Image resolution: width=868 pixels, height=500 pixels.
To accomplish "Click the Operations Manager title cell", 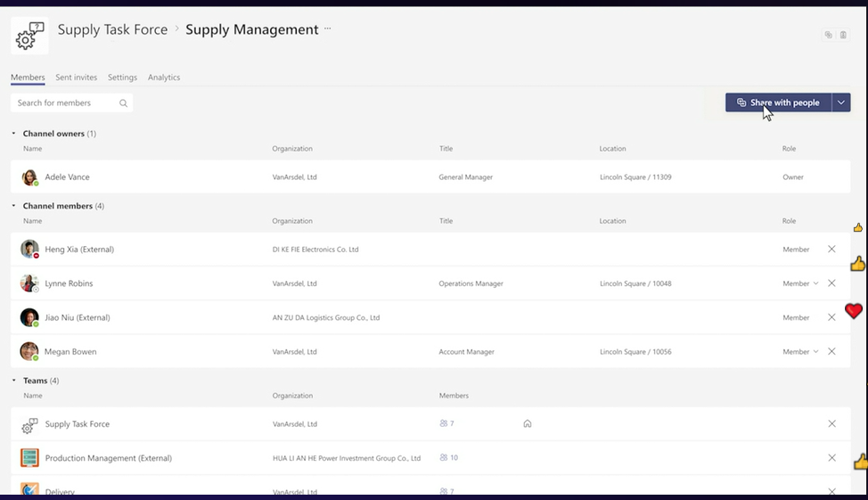I will [471, 283].
